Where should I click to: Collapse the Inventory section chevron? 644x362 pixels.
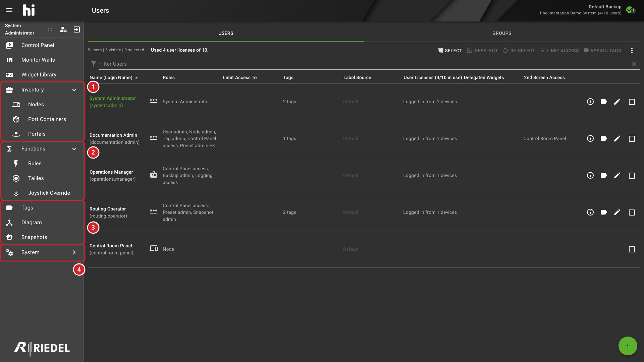(x=74, y=90)
